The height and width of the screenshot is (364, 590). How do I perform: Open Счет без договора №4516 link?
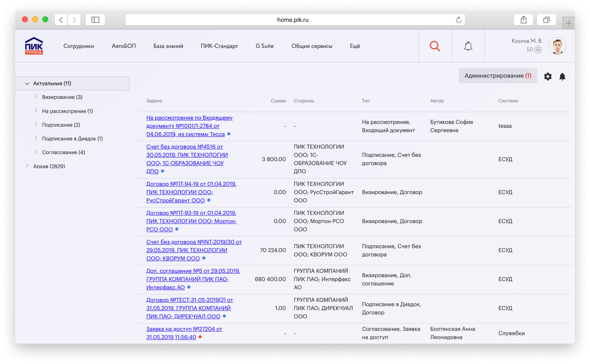click(x=187, y=159)
